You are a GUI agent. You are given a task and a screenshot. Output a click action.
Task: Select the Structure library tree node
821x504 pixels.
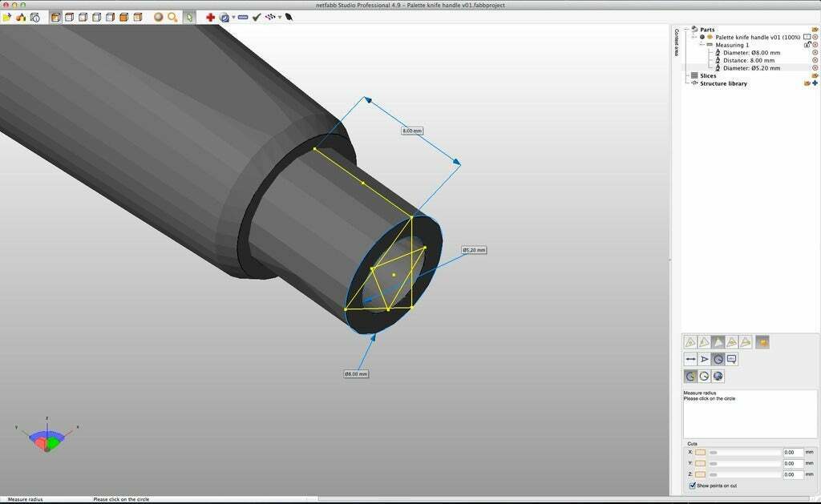pos(724,84)
